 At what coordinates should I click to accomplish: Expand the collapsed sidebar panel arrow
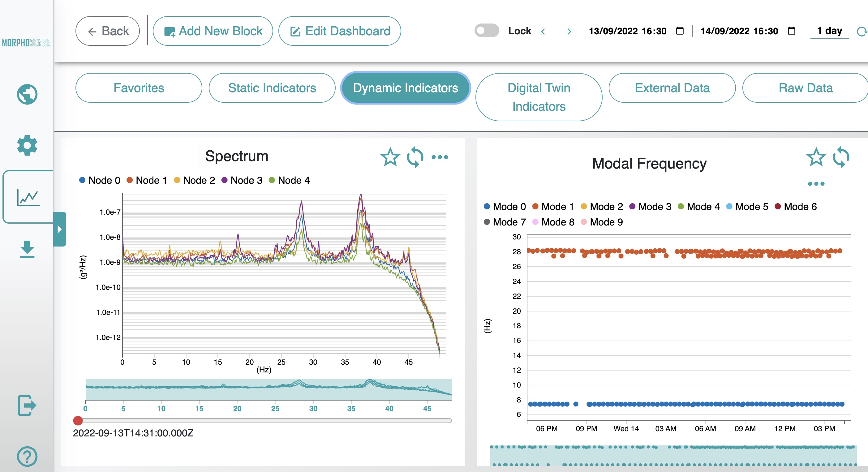[60, 230]
